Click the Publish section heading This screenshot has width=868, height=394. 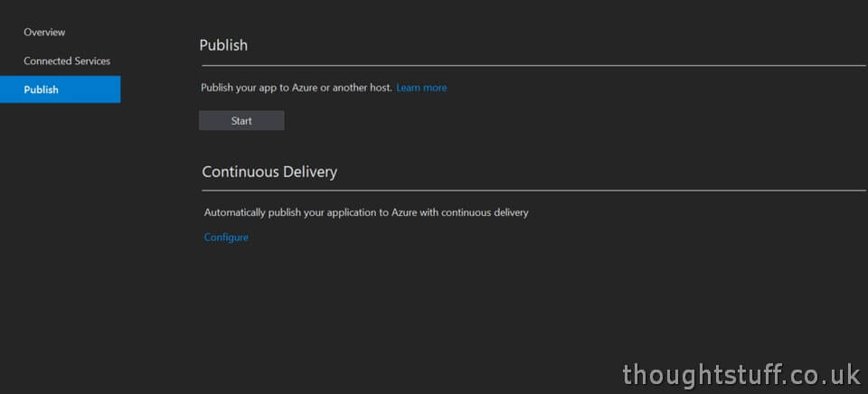point(223,45)
